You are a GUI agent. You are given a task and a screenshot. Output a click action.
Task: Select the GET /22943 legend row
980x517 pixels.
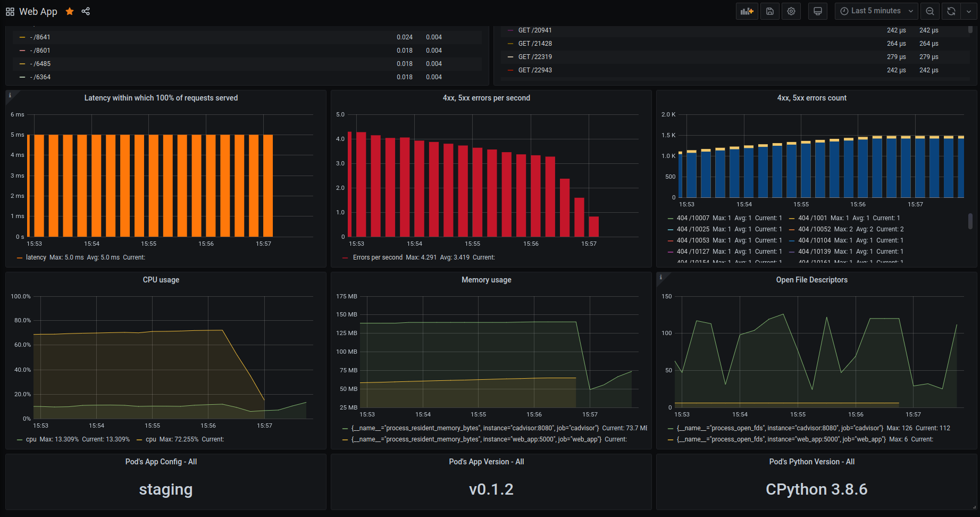(735, 70)
